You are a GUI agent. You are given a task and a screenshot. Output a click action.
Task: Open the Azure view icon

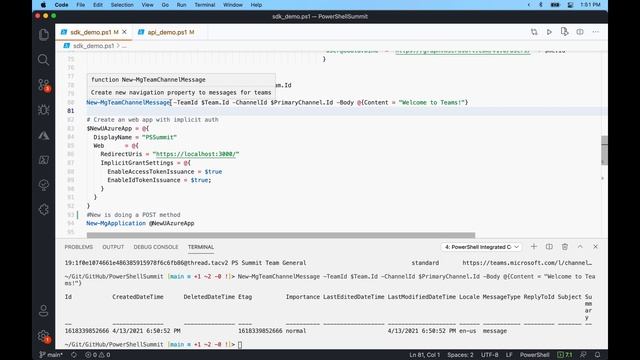click(x=44, y=135)
